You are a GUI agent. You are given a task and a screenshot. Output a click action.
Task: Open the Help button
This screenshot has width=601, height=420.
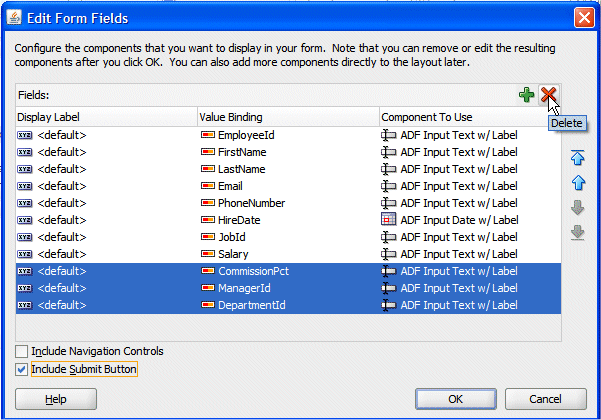[56, 399]
